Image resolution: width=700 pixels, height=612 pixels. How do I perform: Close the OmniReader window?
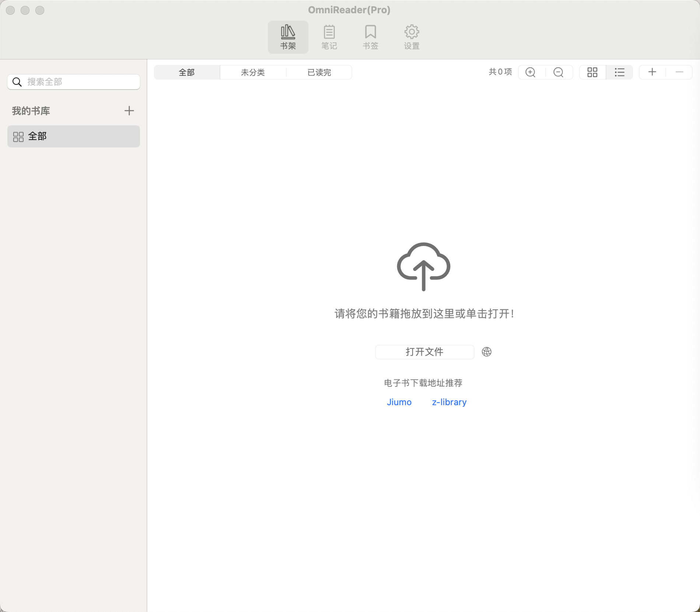click(x=10, y=10)
